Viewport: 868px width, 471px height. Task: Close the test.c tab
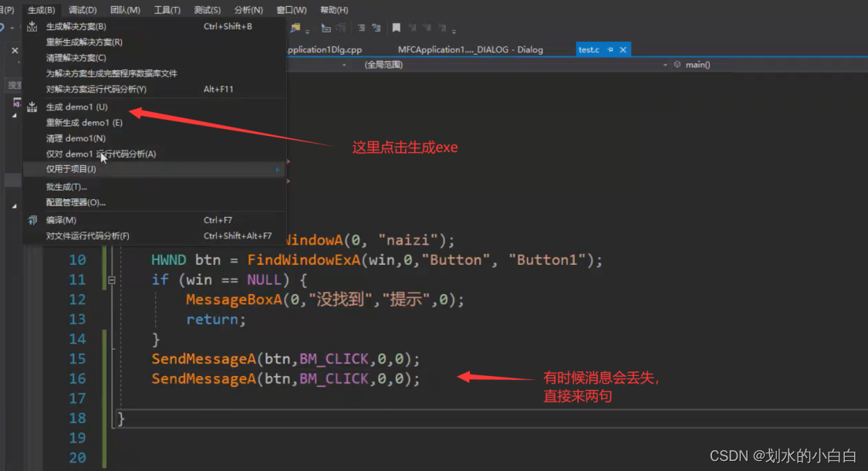pos(623,49)
